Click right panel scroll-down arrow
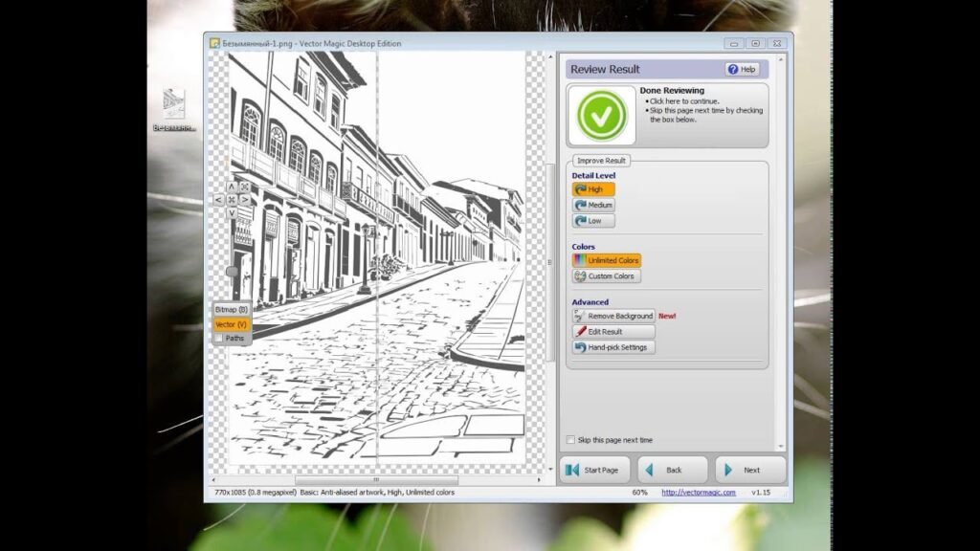 tap(781, 446)
